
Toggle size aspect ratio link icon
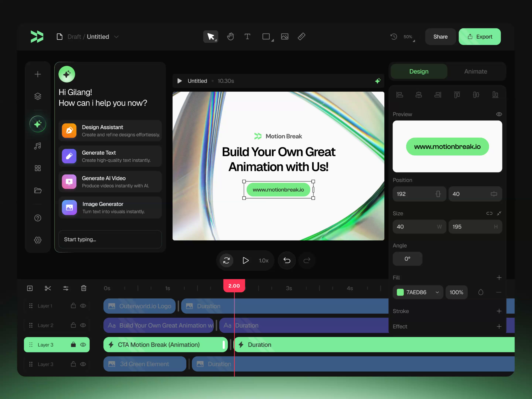(x=489, y=213)
